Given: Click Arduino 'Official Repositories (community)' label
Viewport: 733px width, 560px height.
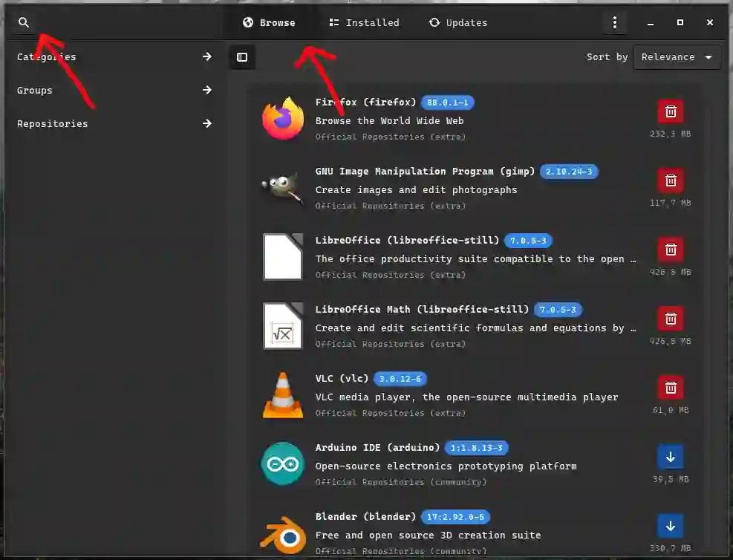Looking at the screenshot, I should [401, 482].
